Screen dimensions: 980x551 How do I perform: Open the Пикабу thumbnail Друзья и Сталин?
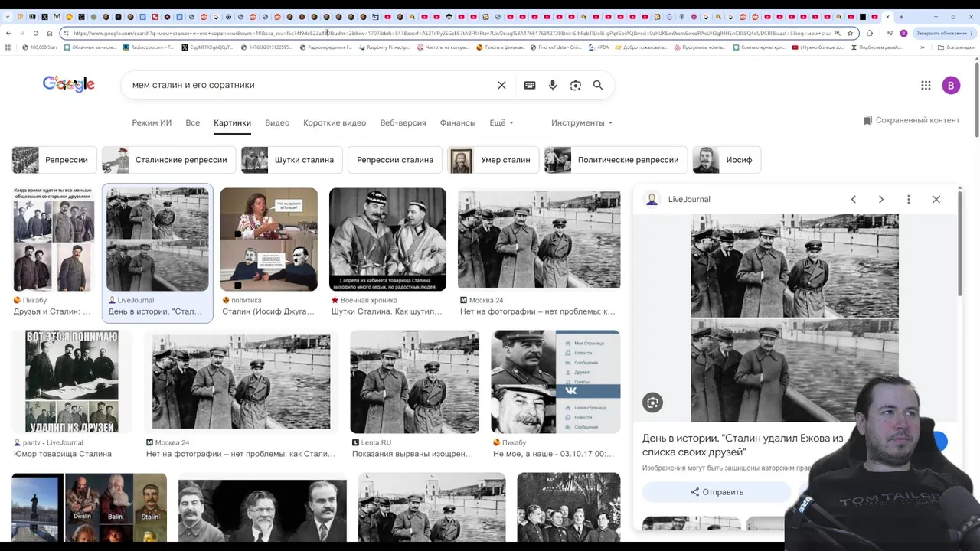53,239
